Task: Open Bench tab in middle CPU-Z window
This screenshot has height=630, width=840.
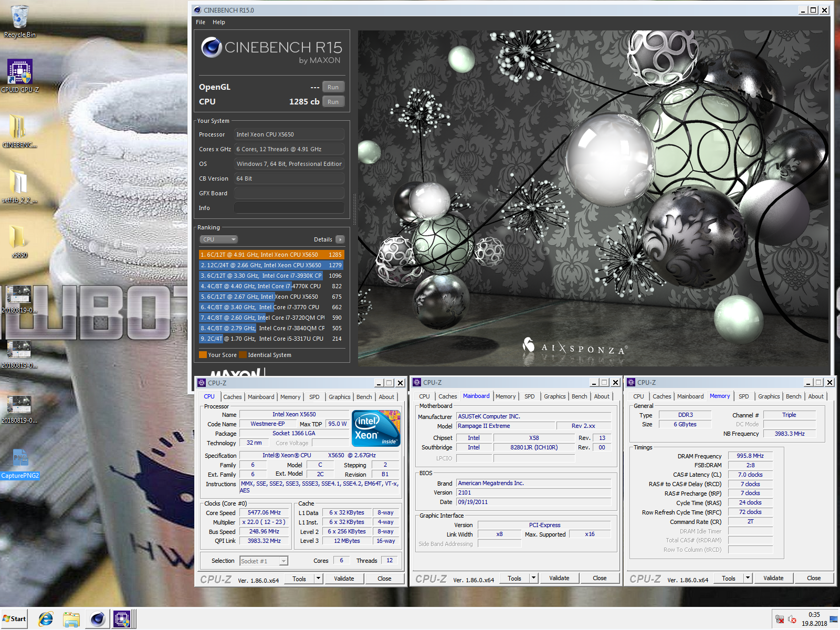Action: point(580,397)
